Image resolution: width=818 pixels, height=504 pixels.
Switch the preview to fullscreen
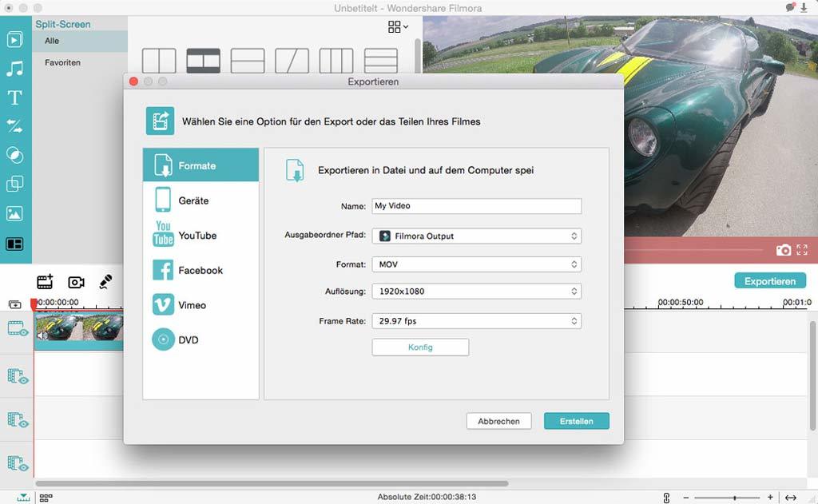pos(802,250)
